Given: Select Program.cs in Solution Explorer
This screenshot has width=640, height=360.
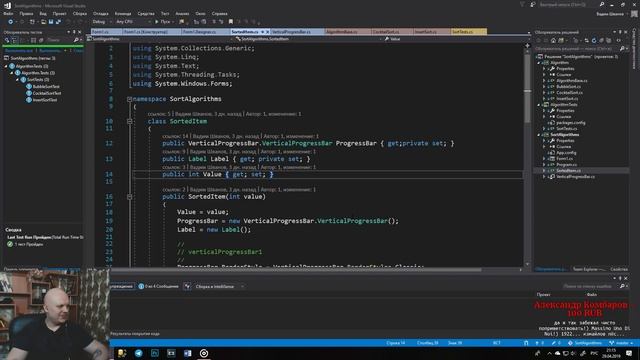Looking at the screenshot, I should pyautogui.click(x=567, y=164).
